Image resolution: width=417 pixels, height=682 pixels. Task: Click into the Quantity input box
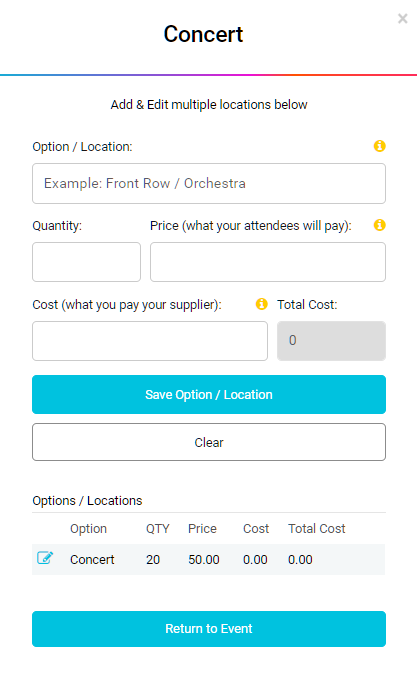87,262
